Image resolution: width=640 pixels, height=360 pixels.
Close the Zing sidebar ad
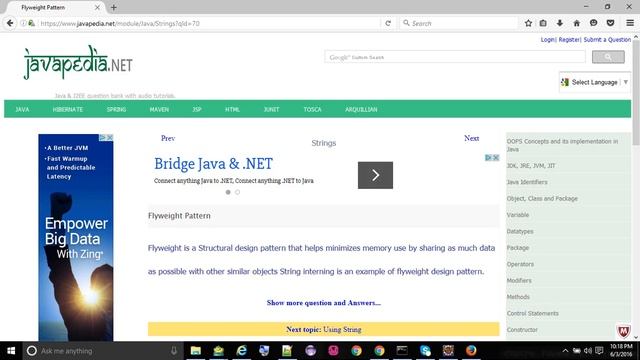click(x=109, y=138)
